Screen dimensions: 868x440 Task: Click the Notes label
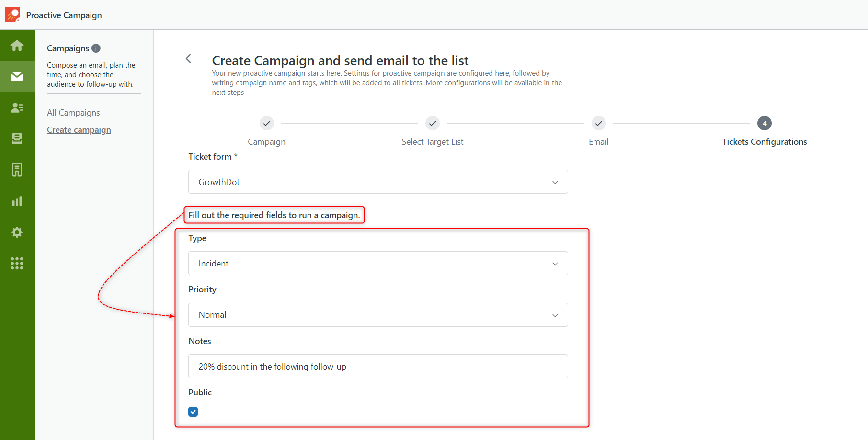point(200,341)
